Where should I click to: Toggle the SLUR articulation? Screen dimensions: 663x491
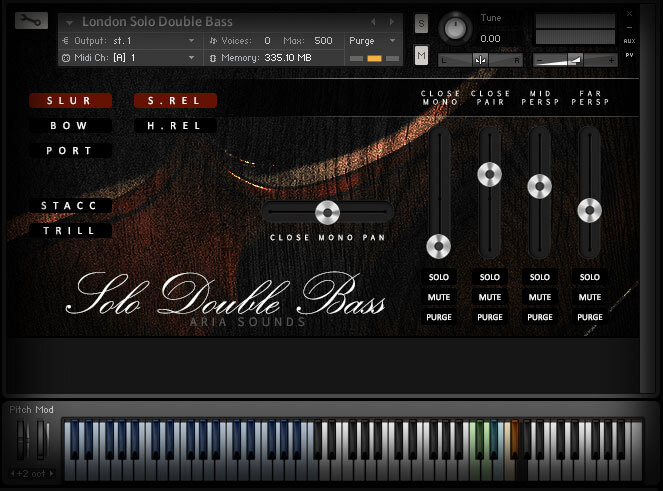[x=70, y=101]
